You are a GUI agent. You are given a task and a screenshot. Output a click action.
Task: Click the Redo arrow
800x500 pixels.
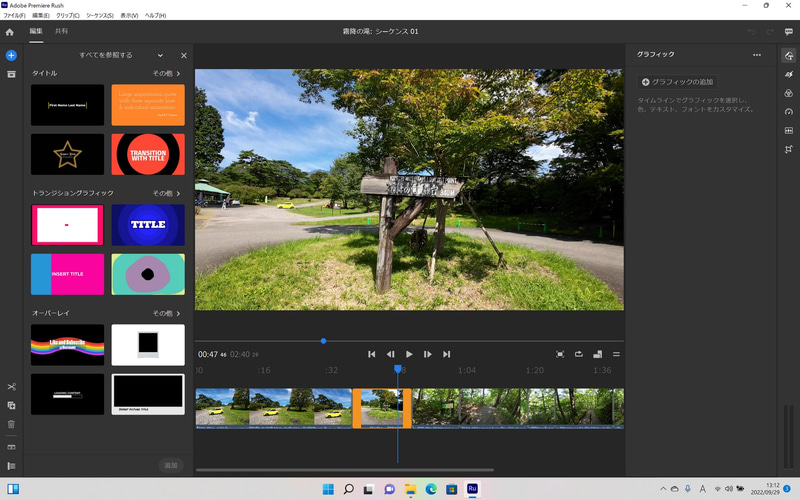point(770,32)
